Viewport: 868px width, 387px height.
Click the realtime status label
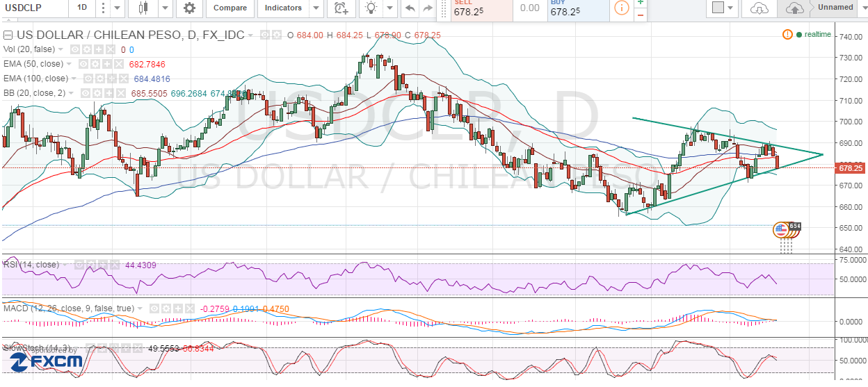(817, 34)
